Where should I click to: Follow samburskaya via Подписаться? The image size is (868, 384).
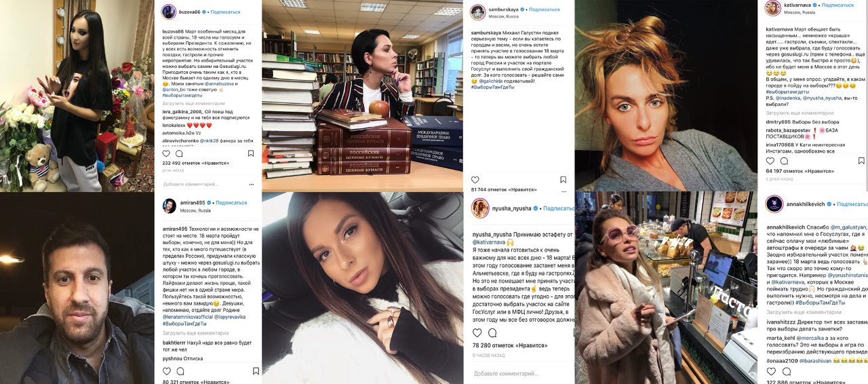[x=544, y=9]
